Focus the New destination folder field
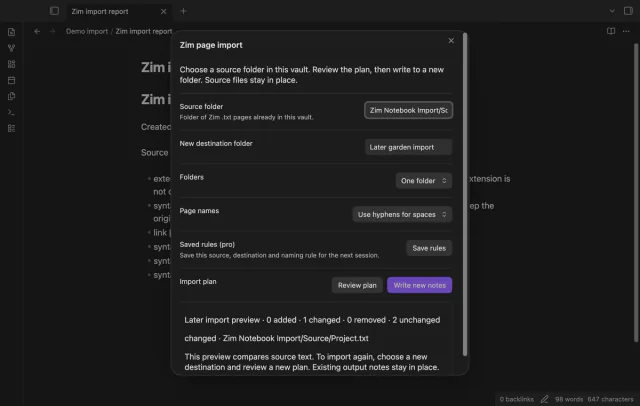640x406 pixels. click(x=408, y=147)
